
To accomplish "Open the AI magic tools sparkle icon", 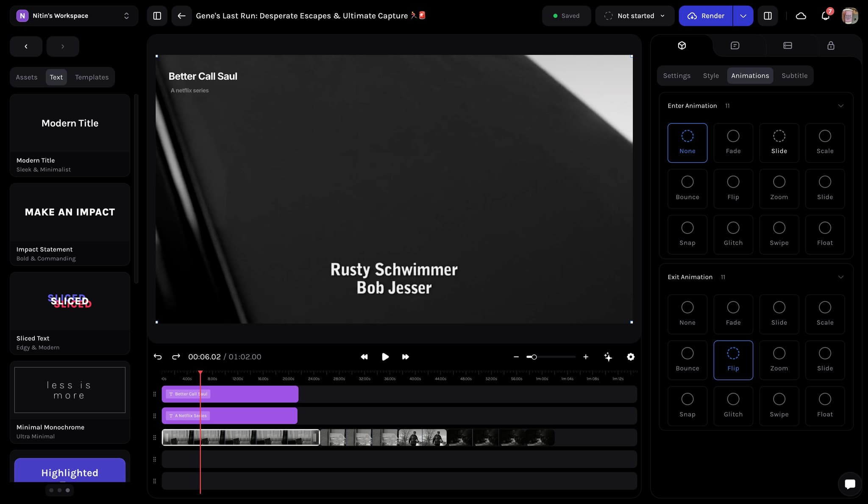I will click(608, 356).
